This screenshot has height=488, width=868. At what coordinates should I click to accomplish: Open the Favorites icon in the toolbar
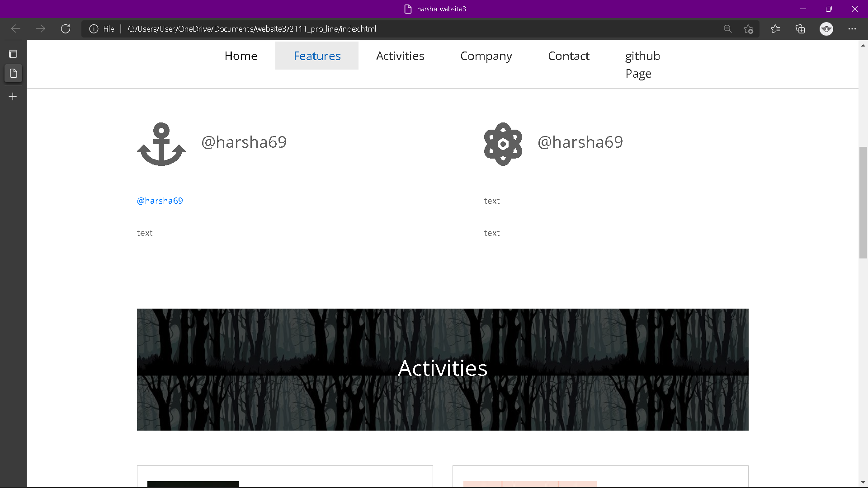(776, 28)
